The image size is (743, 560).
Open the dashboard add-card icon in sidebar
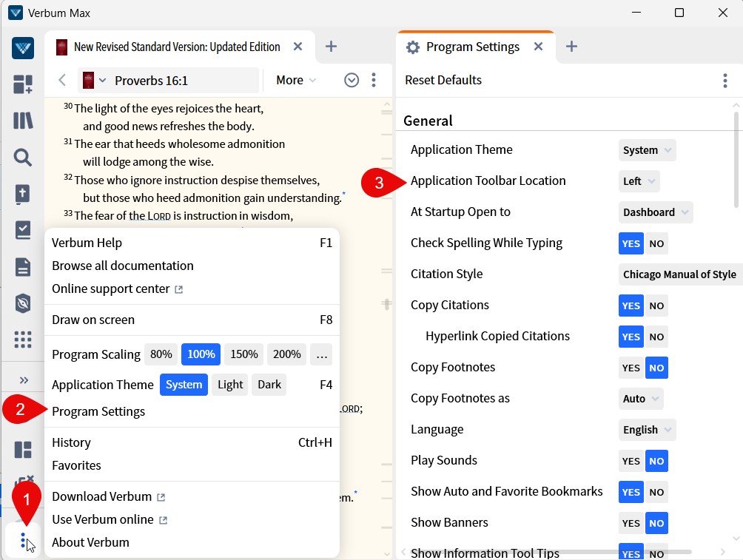tap(23, 84)
